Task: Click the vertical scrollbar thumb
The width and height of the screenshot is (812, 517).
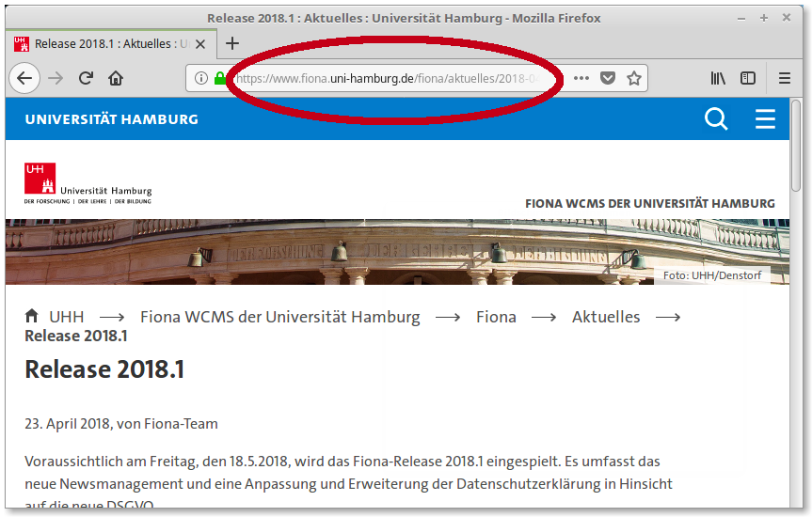Action: tap(796, 147)
